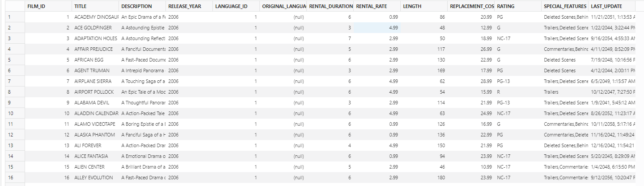Select description 'An Epic Tale of a Moc'
This screenshot has width=644, height=186.
pos(142,92)
